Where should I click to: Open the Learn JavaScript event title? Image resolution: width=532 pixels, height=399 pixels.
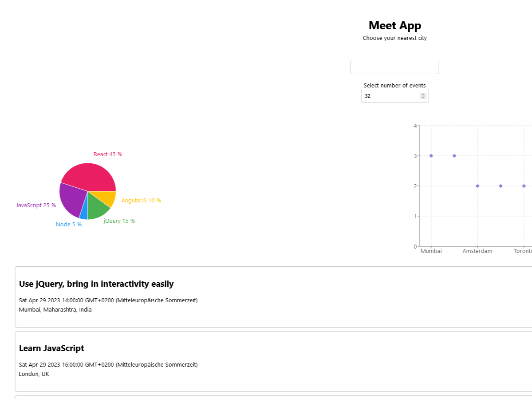[51, 348]
